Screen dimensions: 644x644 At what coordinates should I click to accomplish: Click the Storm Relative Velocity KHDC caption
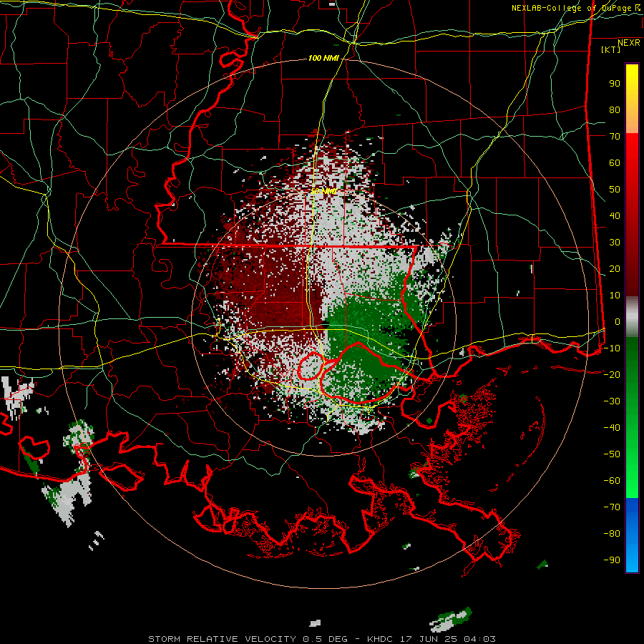[322, 639]
